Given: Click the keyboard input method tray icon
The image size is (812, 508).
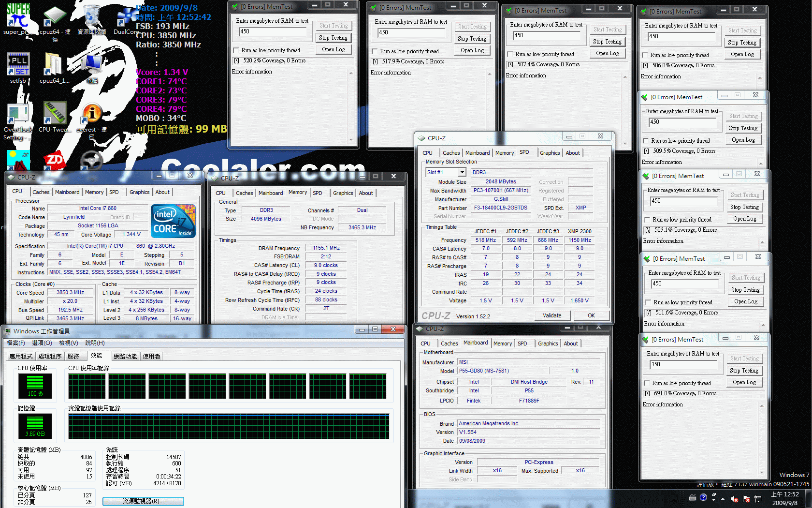Looking at the screenshot, I should tap(693, 497).
